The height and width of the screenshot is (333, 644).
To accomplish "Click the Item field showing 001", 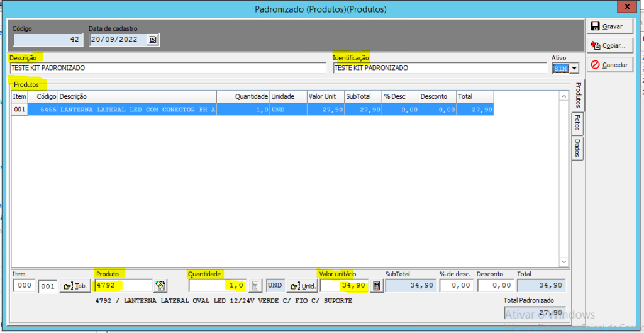I will click(48, 286).
